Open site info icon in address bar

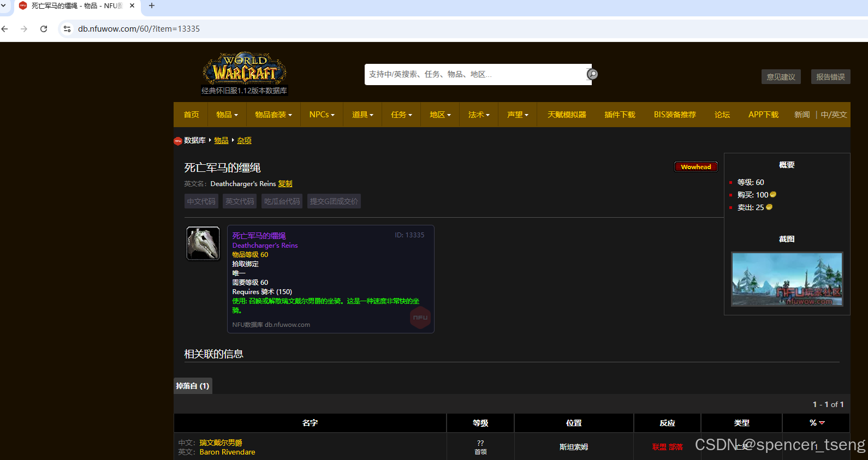pos(67,29)
